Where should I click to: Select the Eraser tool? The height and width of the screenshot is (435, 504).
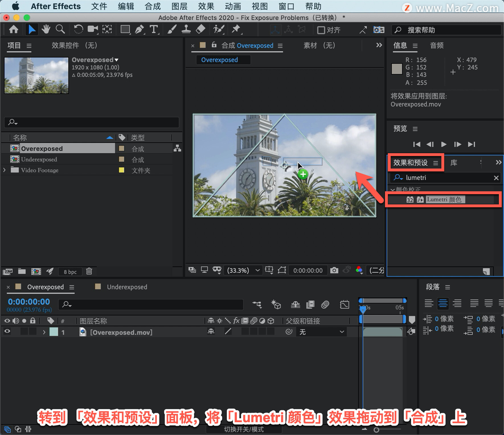tap(201, 29)
